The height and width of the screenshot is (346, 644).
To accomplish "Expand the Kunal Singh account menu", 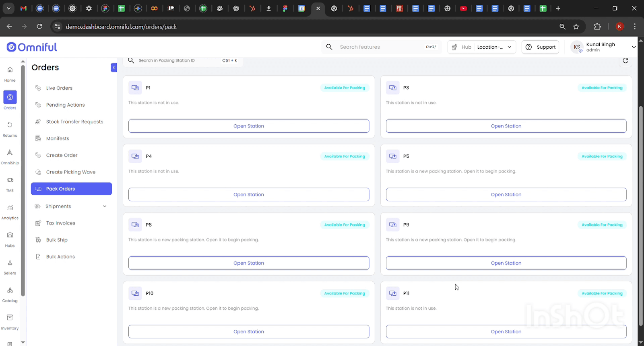I will click(633, 47).
